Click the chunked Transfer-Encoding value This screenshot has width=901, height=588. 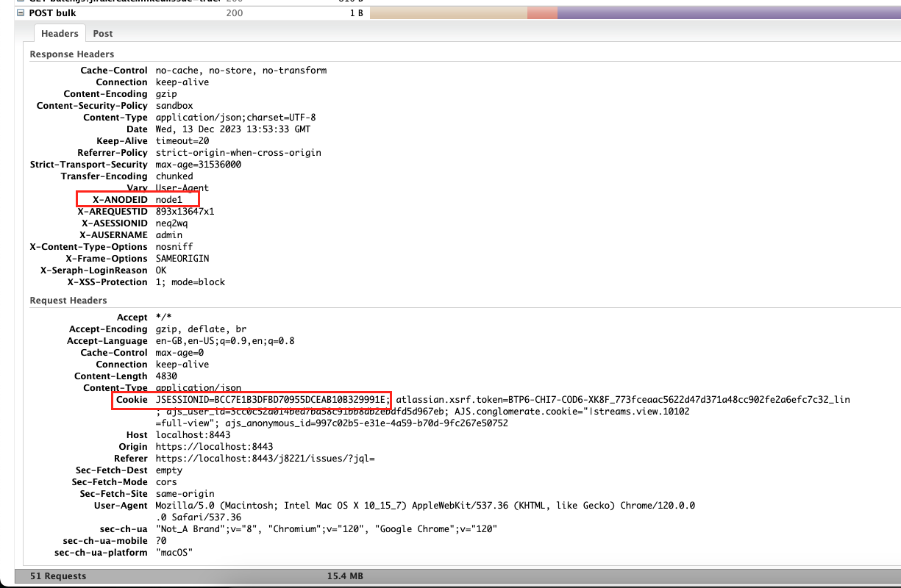pyautogui.click(x=174, y=176)
